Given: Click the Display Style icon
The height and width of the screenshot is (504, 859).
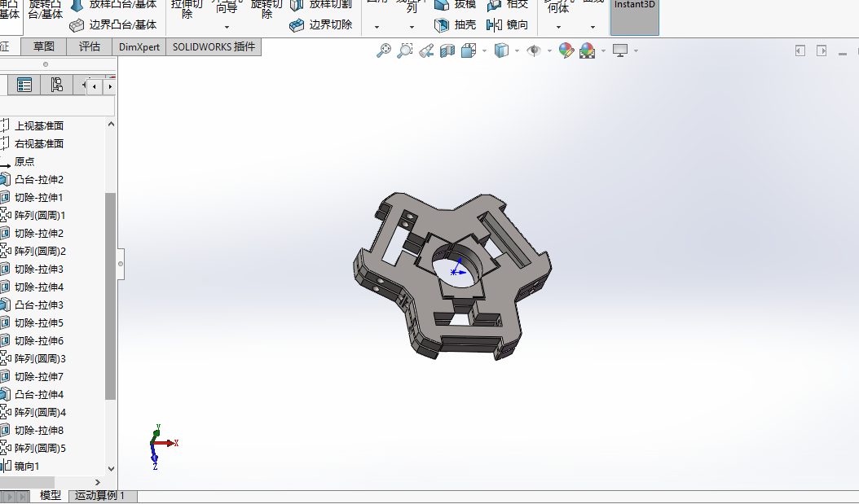Looking at the screenshot, I should point(501,51).
